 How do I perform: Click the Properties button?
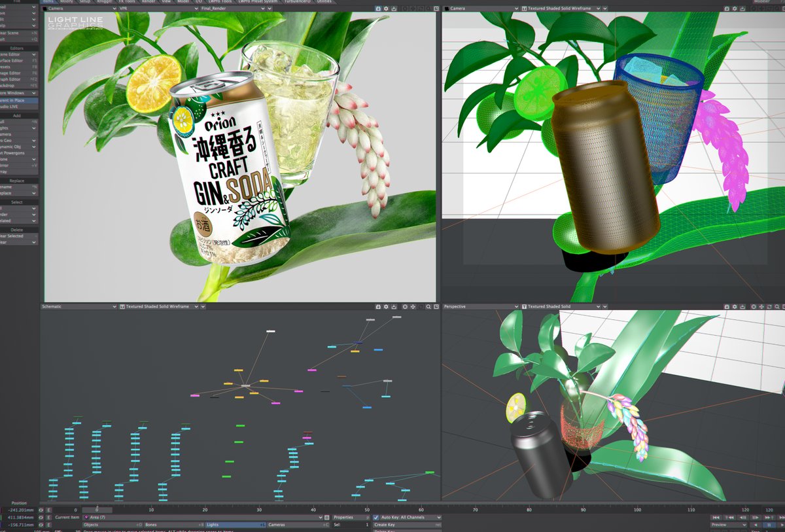pyautogui.click(x=351, y=517)
